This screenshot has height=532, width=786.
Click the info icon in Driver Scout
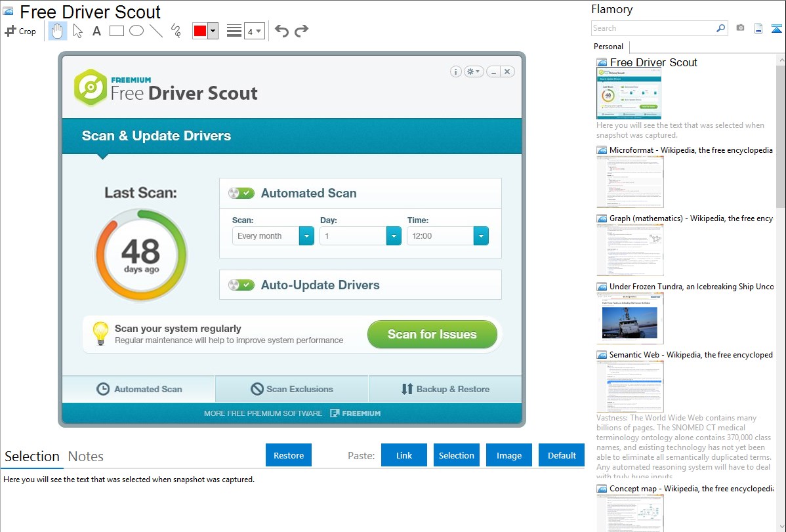tap(456, 72)
